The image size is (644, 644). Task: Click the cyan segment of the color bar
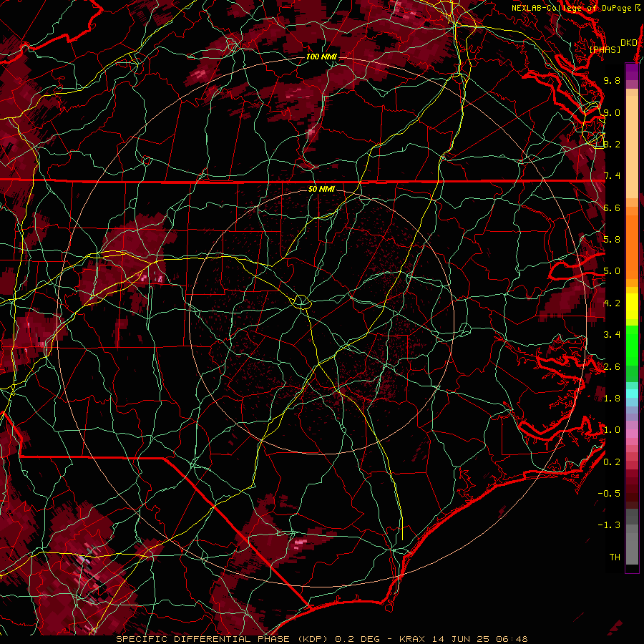(x=632, y=394)
